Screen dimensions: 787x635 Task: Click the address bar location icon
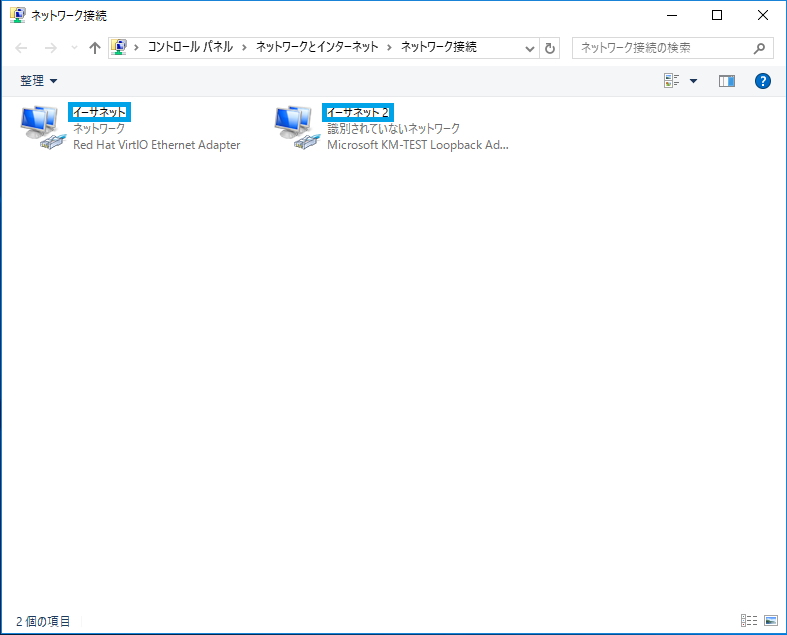(x=118, y=47)
